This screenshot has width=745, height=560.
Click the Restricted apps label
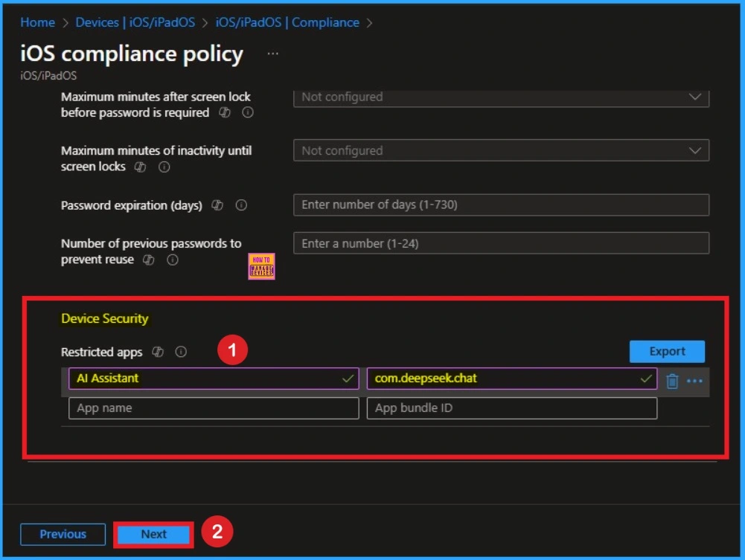coord(102,352)
